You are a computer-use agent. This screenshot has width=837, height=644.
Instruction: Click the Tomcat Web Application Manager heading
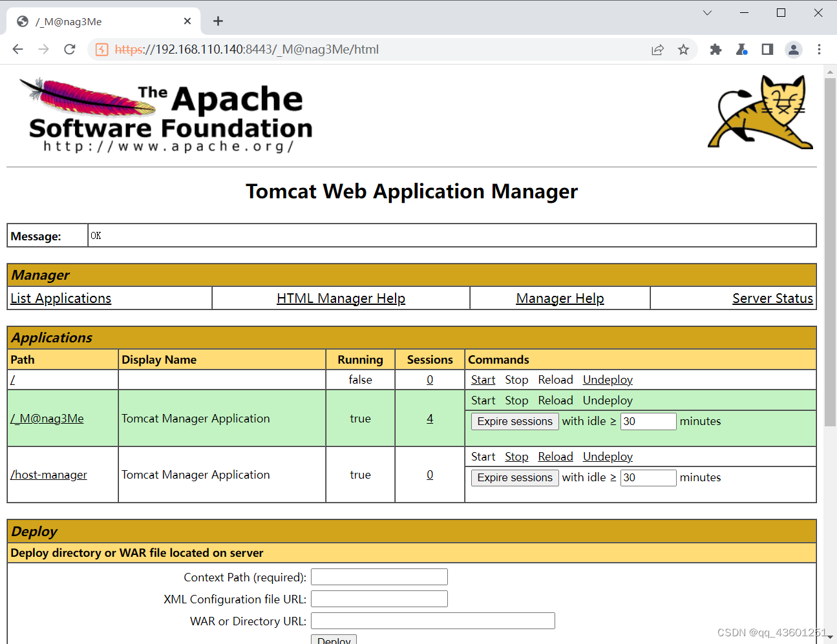pyautogui.click(x=412, y=191)
